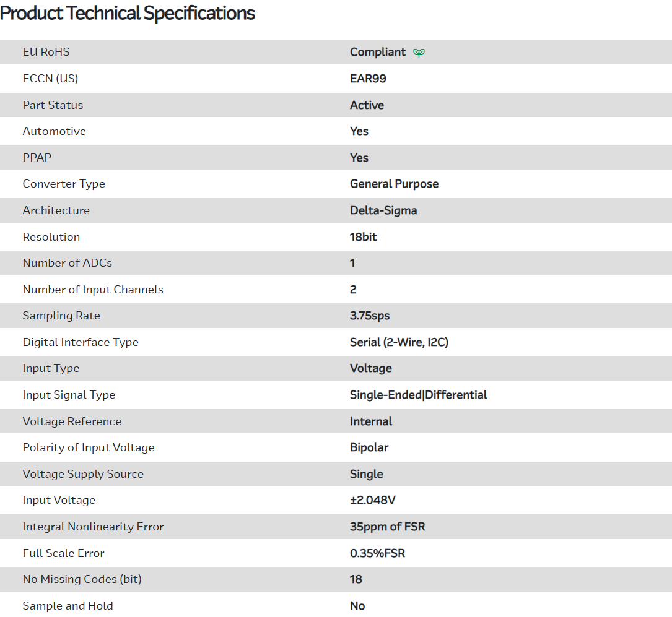This screenshot has height=617, width=672.
Task: Click the Sample and Hold label
Action: pos(68,606)
